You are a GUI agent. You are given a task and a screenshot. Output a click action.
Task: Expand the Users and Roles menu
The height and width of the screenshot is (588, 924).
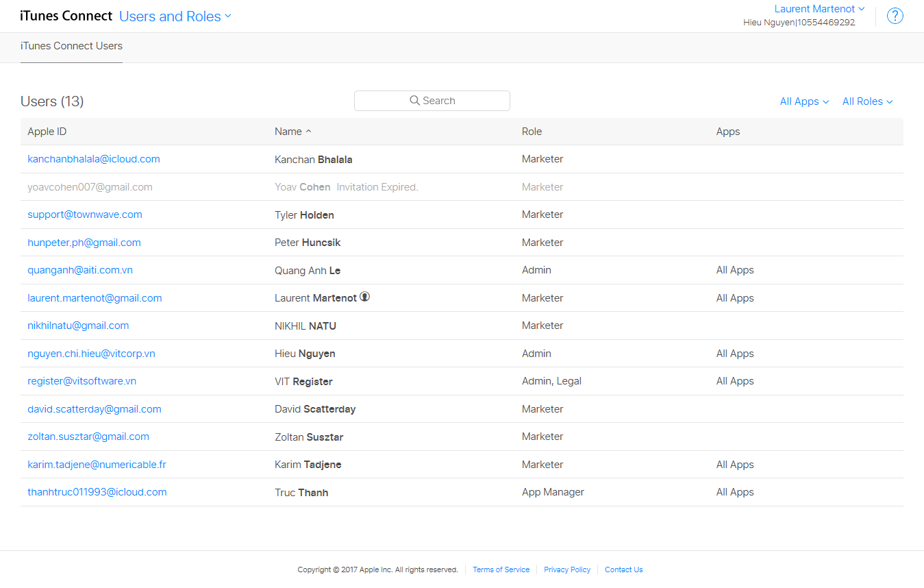pyautogui.click(x=175, y=16)
